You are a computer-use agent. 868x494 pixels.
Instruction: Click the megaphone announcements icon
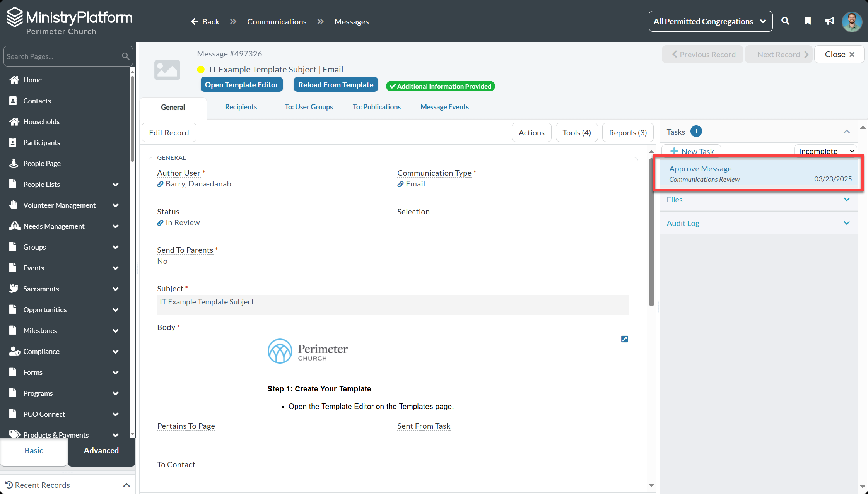click(x=829, y=21)
